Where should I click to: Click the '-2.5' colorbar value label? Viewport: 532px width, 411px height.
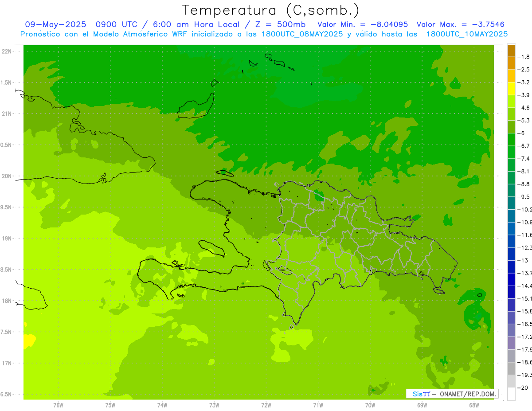coord(524,70)
